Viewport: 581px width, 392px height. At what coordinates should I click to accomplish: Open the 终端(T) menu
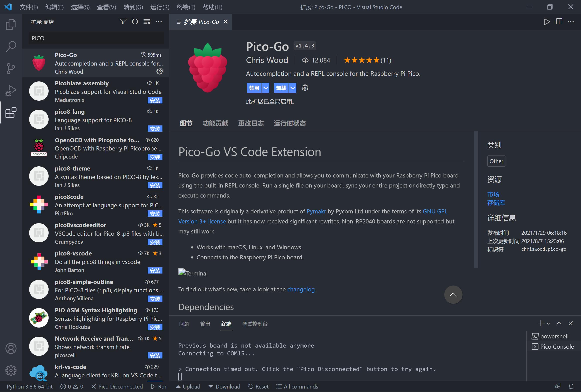(186, 7)
